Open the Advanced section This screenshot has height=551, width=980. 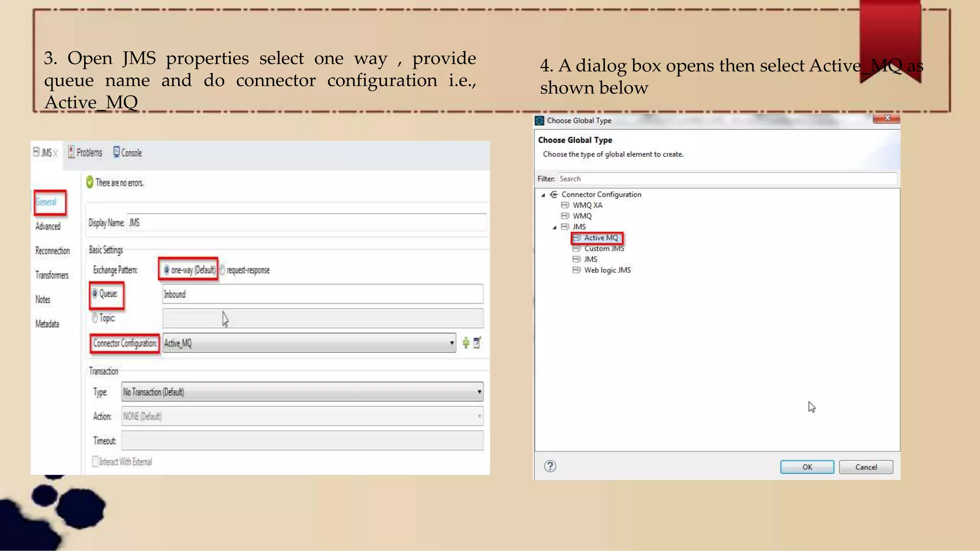coord(48,226)
